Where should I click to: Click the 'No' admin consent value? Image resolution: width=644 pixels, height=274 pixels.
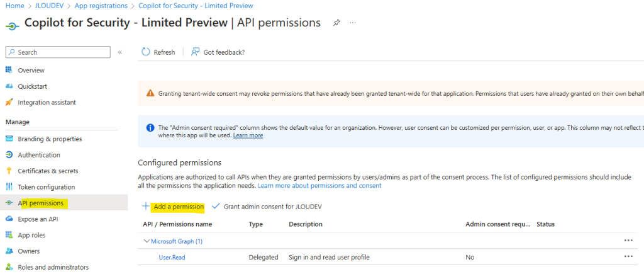470,257
